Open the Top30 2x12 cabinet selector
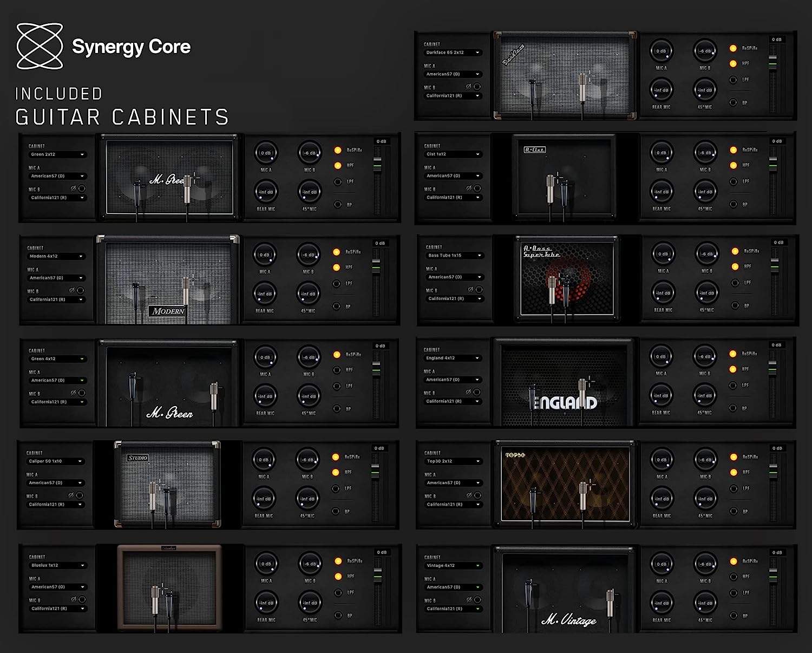Image resolution: width=812 pixels, height=653 pixels. (453, 461)
